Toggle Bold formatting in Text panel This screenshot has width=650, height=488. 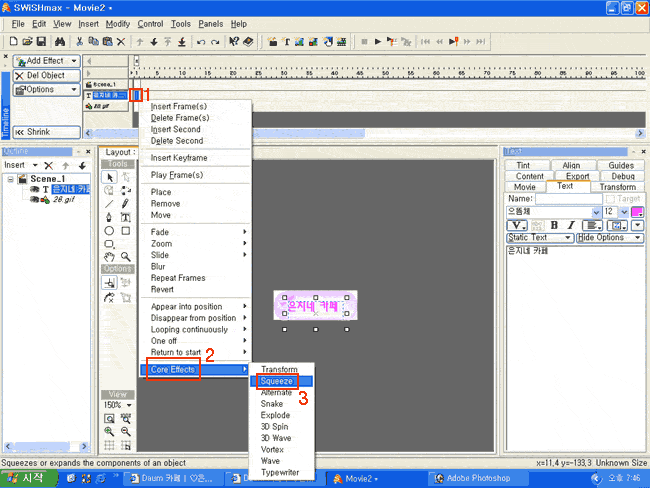tap(554, 225)
